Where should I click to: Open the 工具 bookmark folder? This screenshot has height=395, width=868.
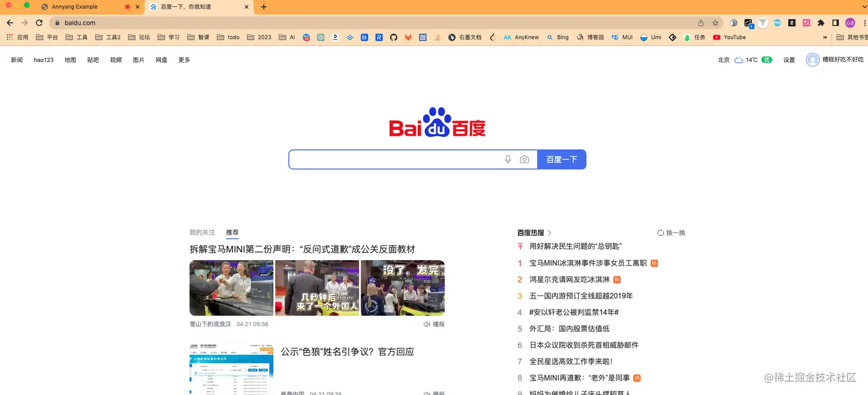click(77, 37)
